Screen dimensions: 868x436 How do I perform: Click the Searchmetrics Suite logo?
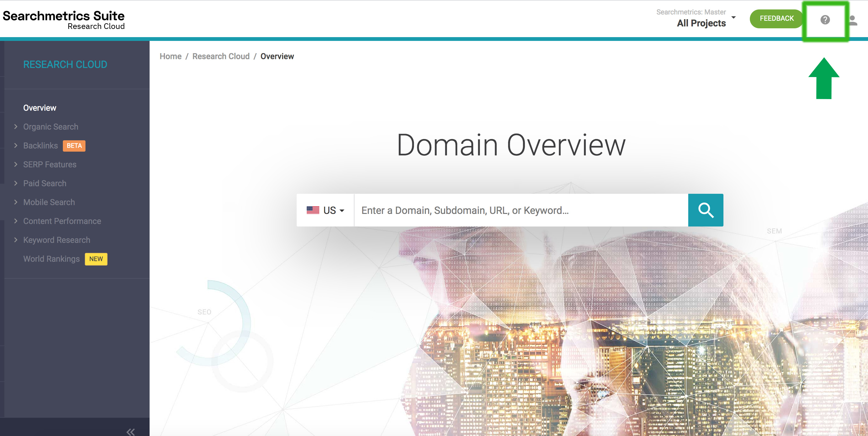tap(64, 20)
